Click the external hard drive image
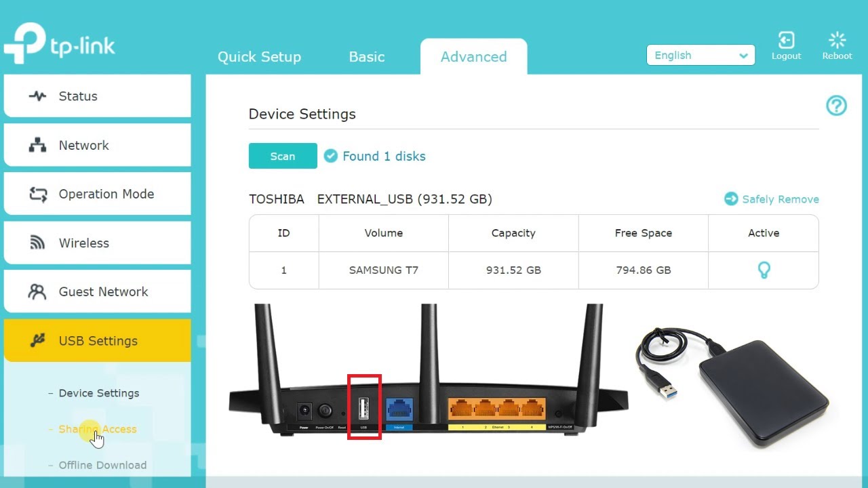 [x=732, y=387]
